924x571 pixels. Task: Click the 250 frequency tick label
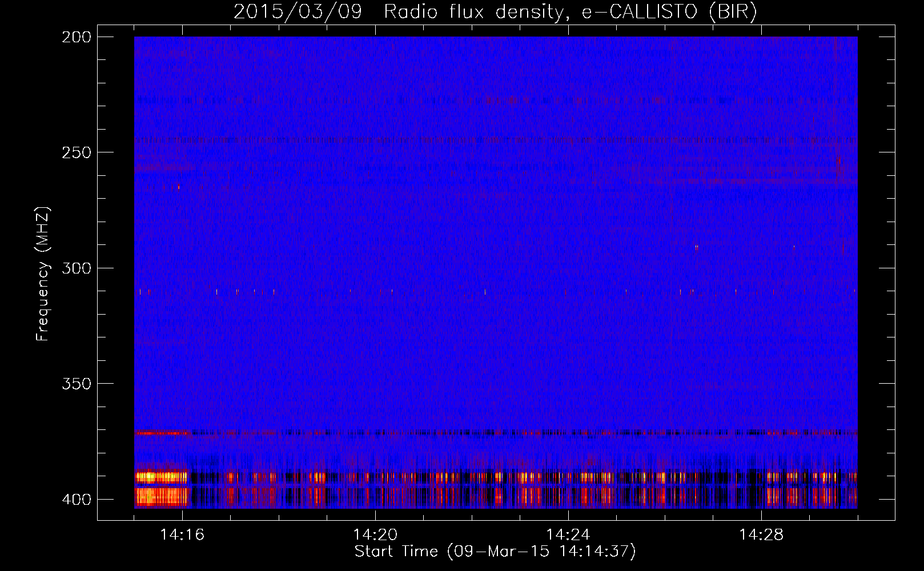(77, 152)
